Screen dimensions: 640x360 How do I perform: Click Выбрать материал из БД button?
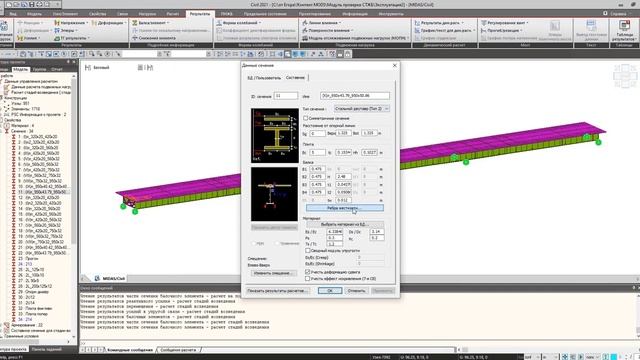click(x=345, y=224)
